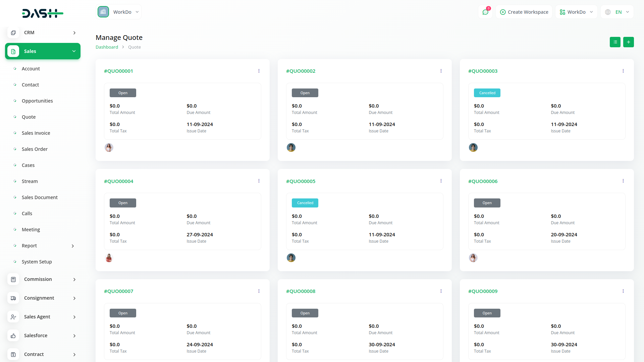The height and width of the screenshot is (362, 644).
Task: Open Stream in sidebar
Action: pyautogui.click(x=30, y=181)
